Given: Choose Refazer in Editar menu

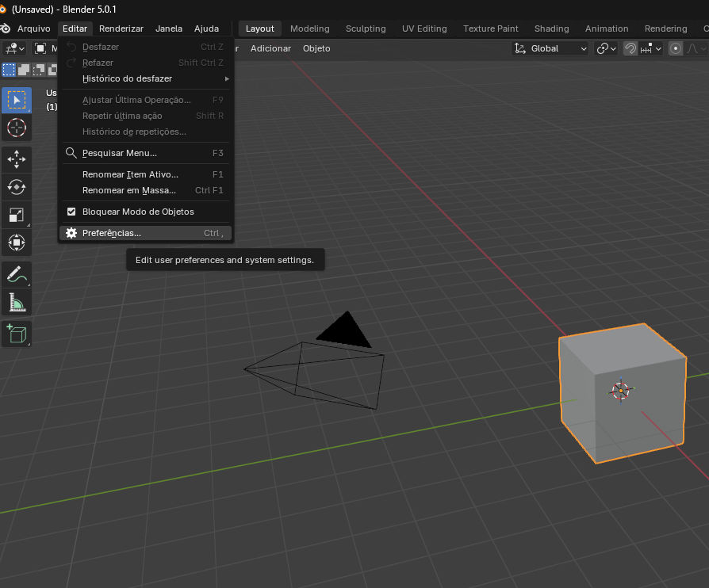Looking at the screenshot, I should point(145,63).
